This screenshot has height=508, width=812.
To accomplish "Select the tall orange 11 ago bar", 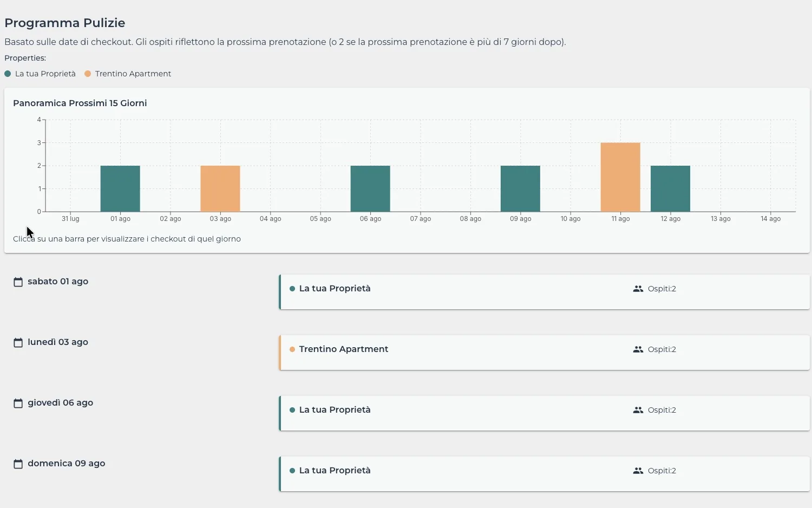I will [620, 177].
